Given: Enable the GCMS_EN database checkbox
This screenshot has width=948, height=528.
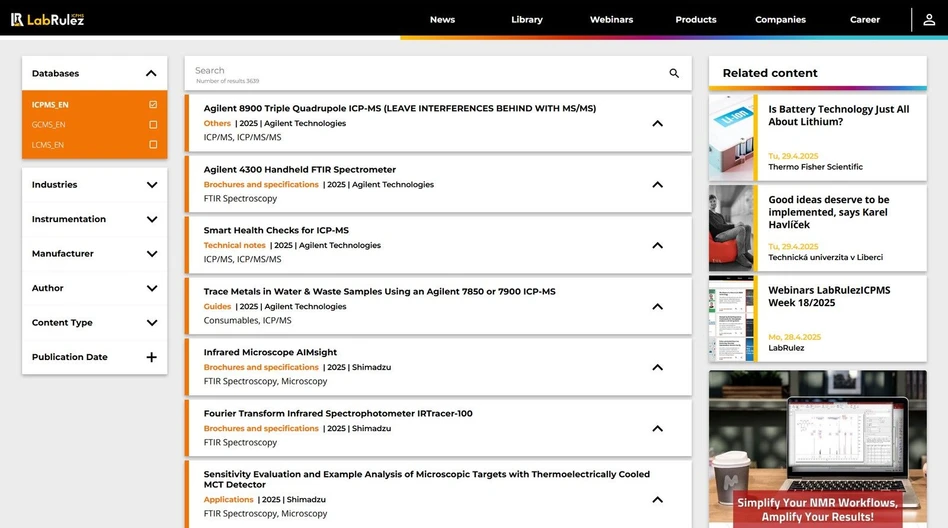Looking at the screenshot, I should point(153,125).
